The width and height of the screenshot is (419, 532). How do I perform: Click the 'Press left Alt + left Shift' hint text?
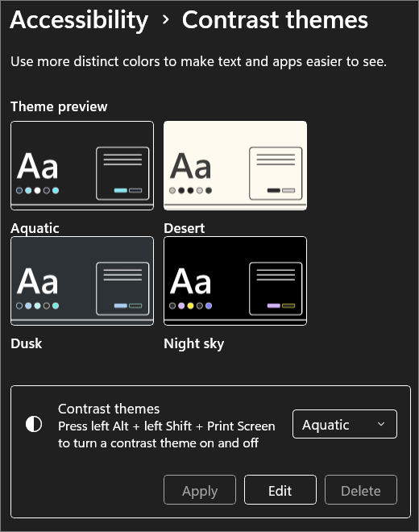167,434
